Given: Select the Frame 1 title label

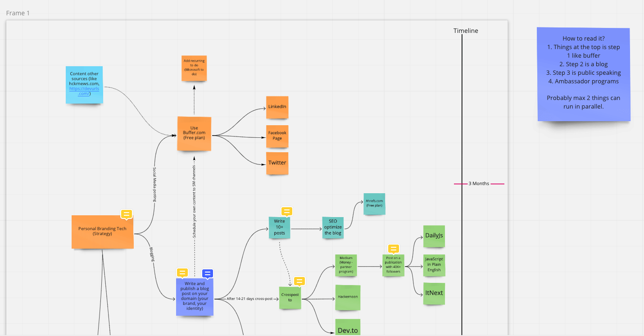Looking at the screenshot, I should pos(18,13).
